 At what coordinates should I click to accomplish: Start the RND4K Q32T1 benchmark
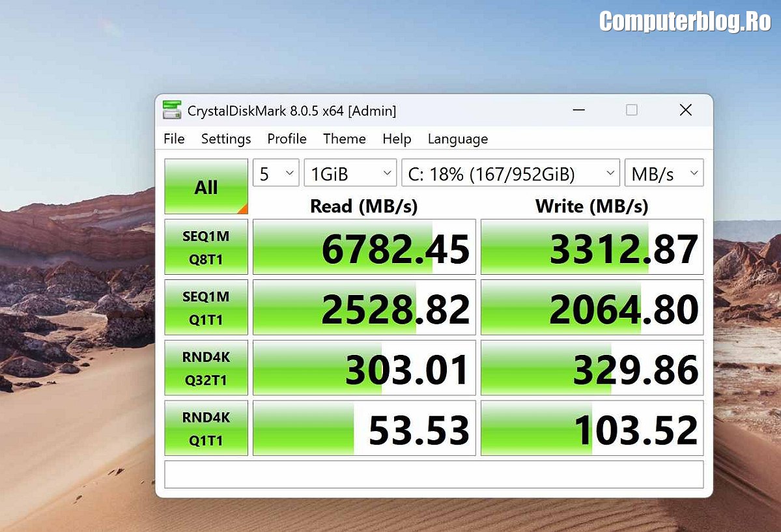pyautogui.click(x=206, y=368)
